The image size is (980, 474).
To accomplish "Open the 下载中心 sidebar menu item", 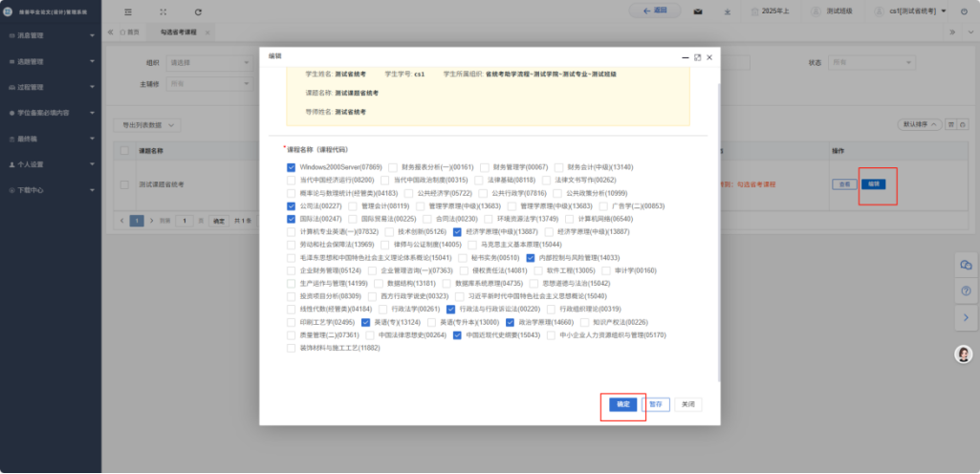I will [50, 189].
